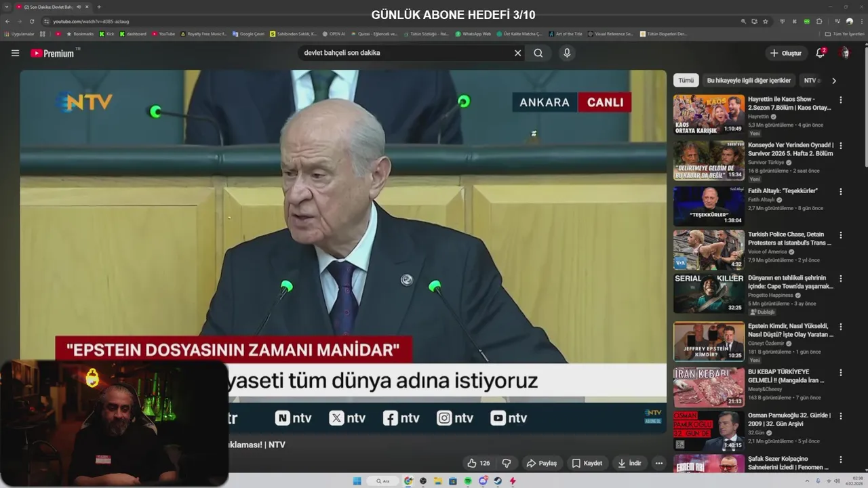Open Osman Pamukoğlu 32. Gün thumbnail
Viewport: 868px width, 488px height.
coord(709,431)
